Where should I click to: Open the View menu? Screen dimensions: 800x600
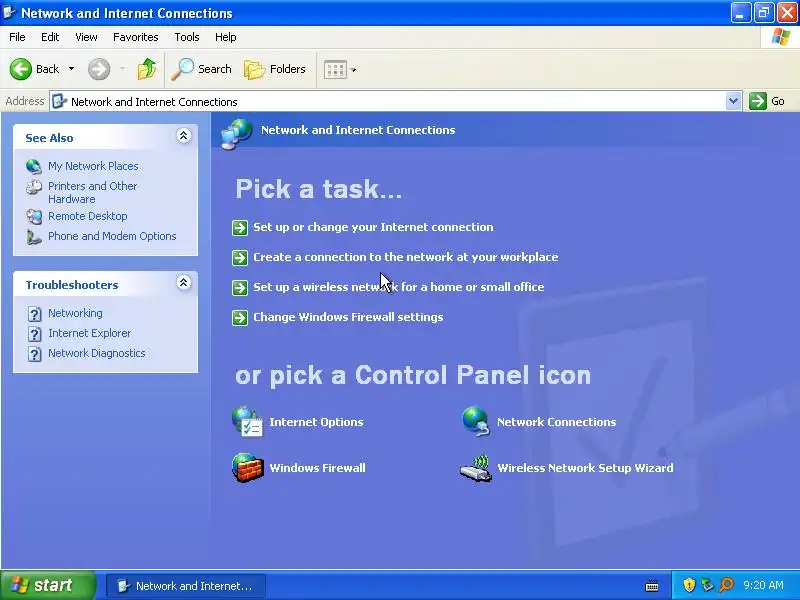(86, 37)
